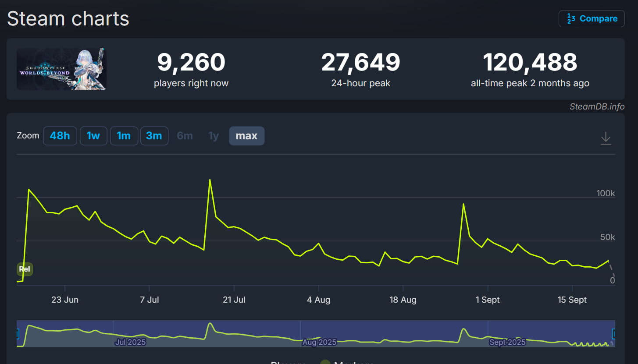Image resolution: width=638 pixels, height=364 pixels.
Task: Click the 7 Jul axis label
Action: (x=150, y=300)
